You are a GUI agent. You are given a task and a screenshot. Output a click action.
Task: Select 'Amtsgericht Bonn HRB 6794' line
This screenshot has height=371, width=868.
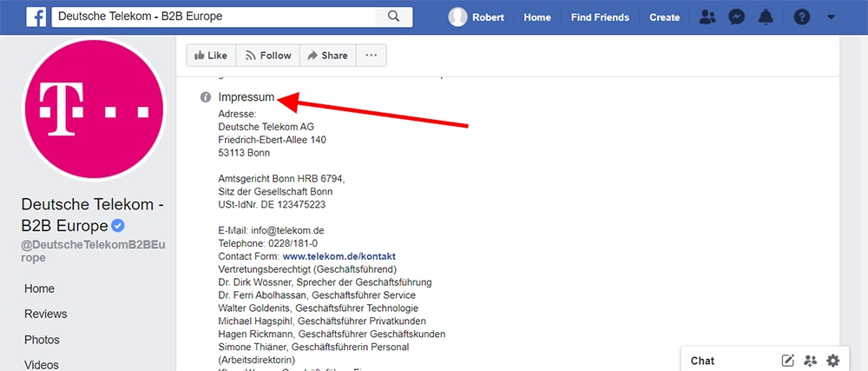click(282, 179)
